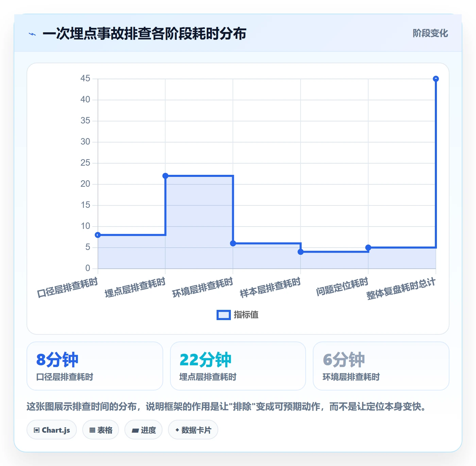Viewport: 476px width, 466px height.
Task: Click the y-axis value 20
Action: pos(85,184)
